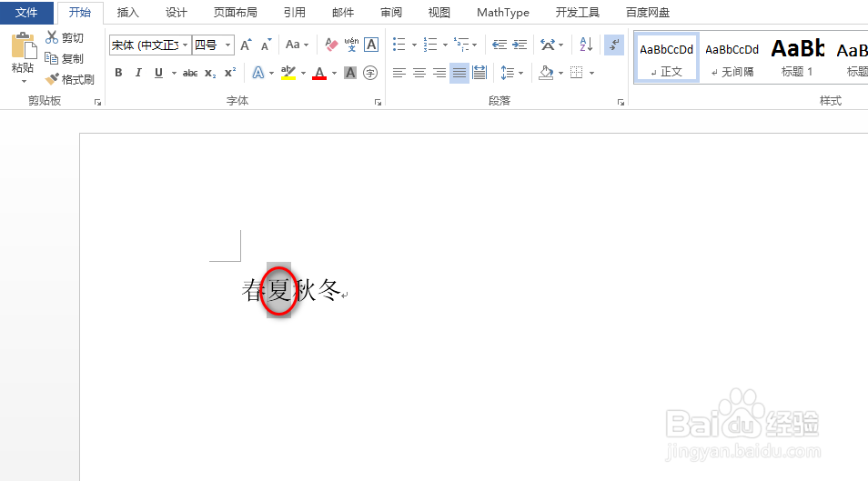Toggle superscript formatting
868x481 pixels.
coord(230,73)
